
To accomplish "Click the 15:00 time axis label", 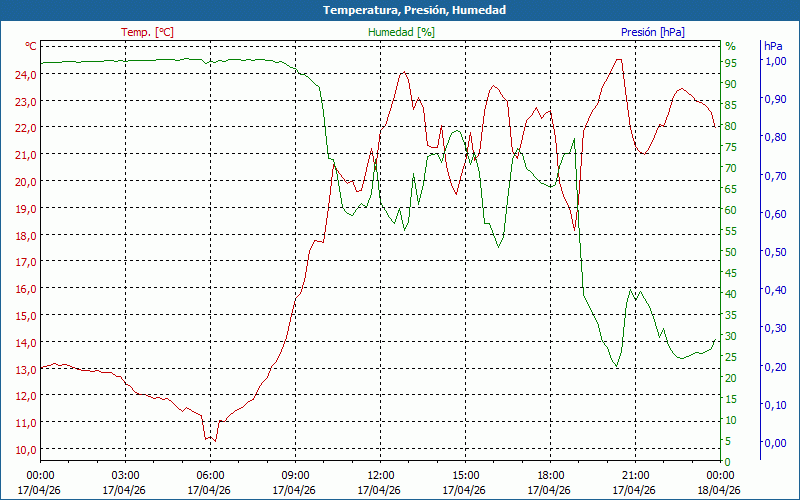I will [x=465, y=475].
